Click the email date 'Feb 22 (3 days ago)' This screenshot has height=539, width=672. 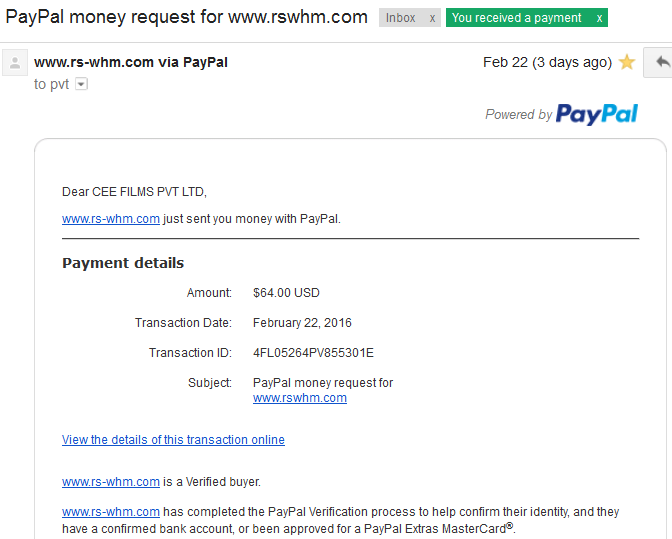click(547, 63)
